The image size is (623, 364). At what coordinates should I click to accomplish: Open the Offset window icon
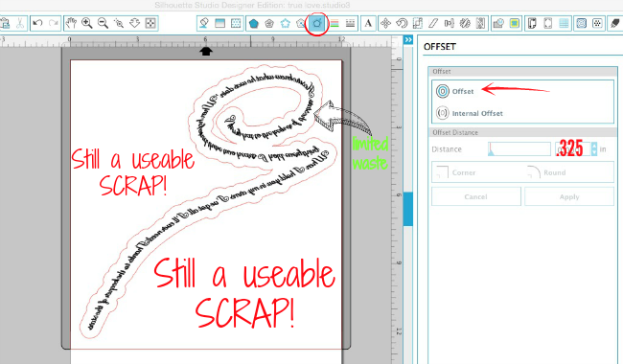pos(317,23)
